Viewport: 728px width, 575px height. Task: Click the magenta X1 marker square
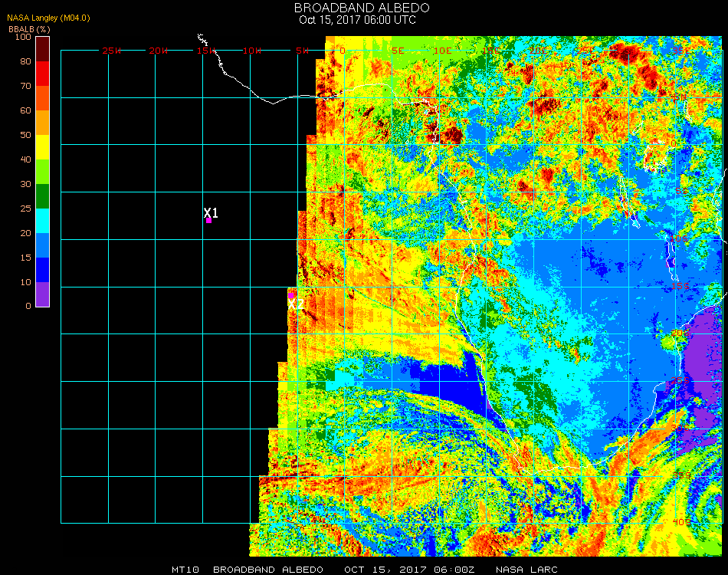tap(209, 221)
